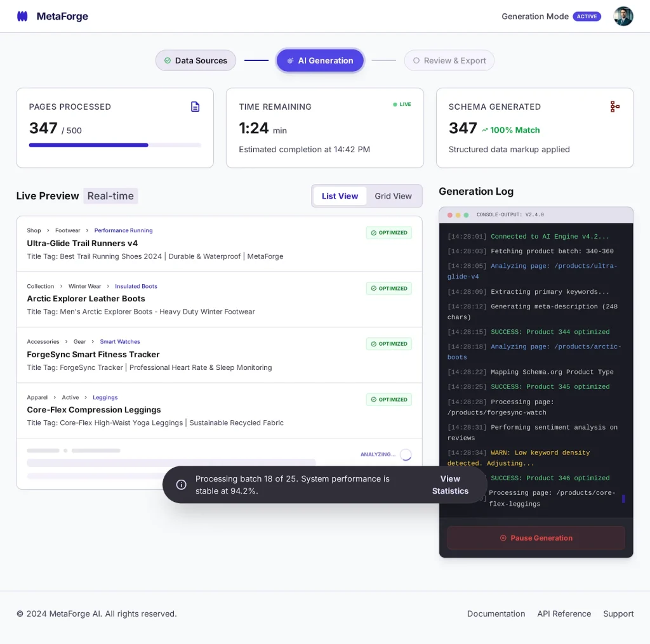650x644 pixels.
Task: Open Smart Watches breadcrumb link
Action: coord(120,342)
